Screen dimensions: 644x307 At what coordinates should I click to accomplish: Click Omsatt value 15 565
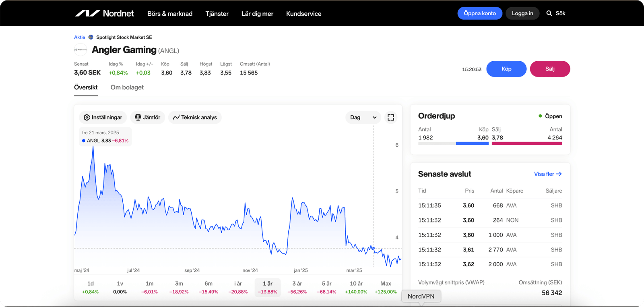tap(249, 73)
